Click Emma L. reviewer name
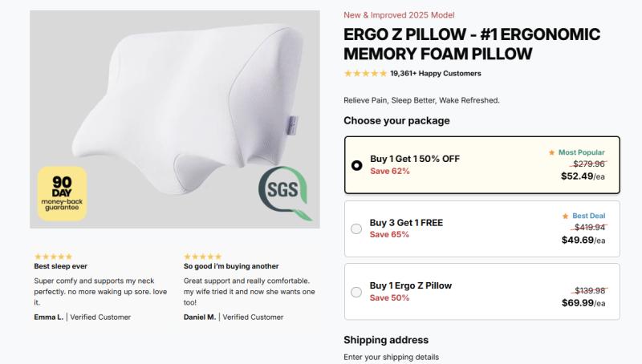 pos(47,317)
